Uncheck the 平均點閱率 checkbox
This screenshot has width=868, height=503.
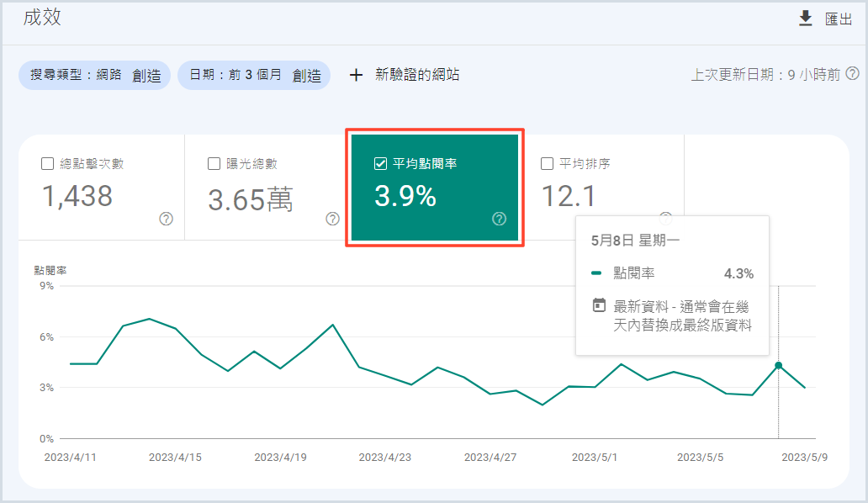pos(380,163)
